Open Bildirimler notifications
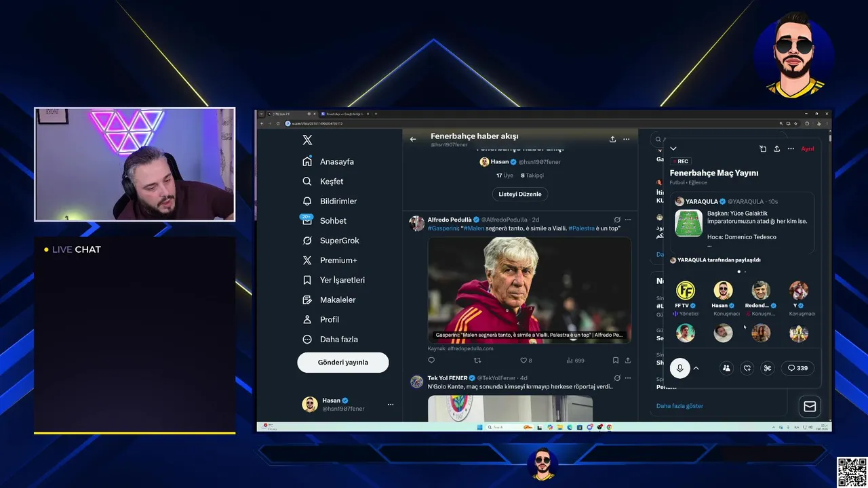This screenshot has height=488, width=868. (x=330, y=201)
